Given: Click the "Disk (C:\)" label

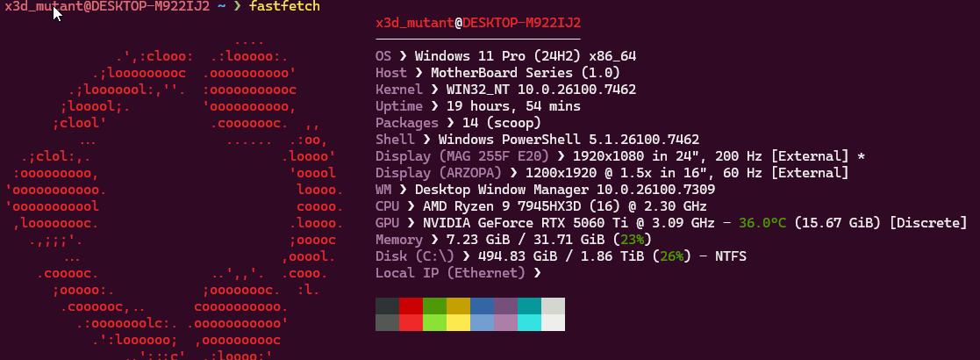Looking at the screenshot, I should pyautogui.click(x=415, y=256).
